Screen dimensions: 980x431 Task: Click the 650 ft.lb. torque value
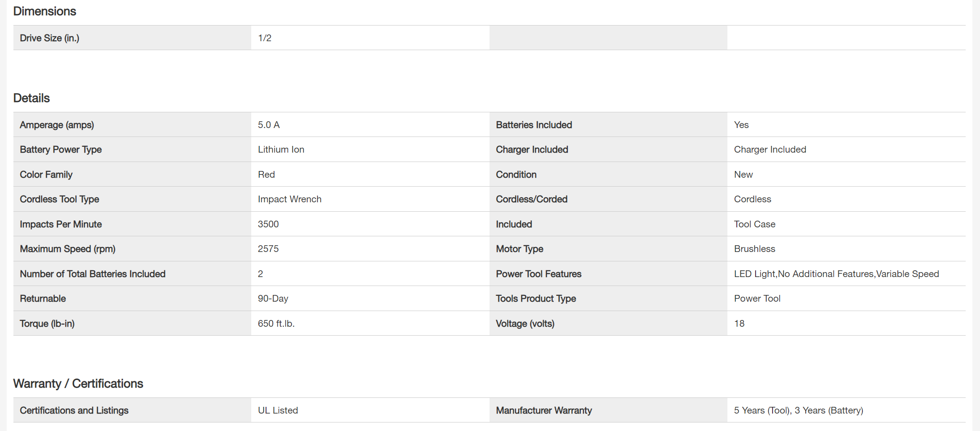coord(276,324)
